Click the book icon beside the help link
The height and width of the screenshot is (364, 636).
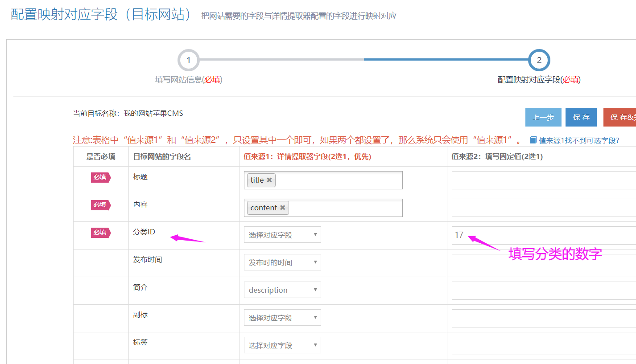click(533, 140)
